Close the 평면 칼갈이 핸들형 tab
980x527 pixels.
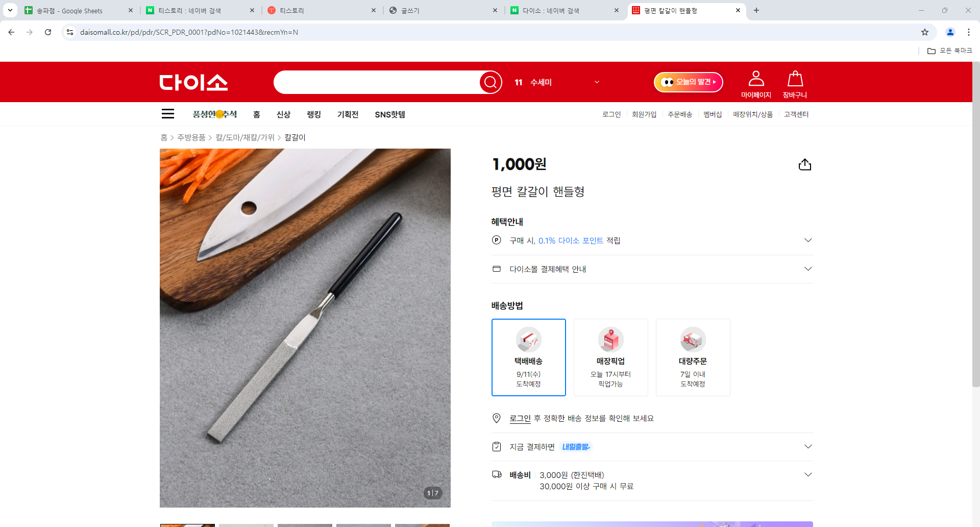click(738, 10)
